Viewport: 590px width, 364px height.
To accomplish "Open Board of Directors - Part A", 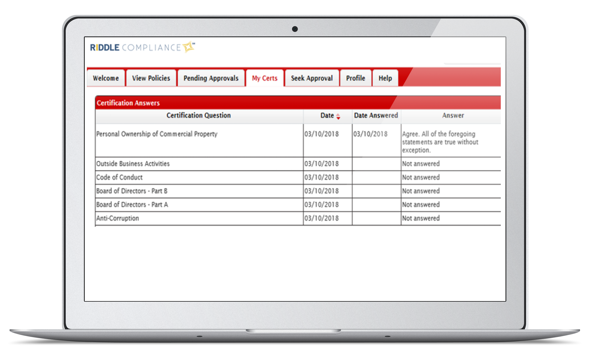I will (132, 205).
